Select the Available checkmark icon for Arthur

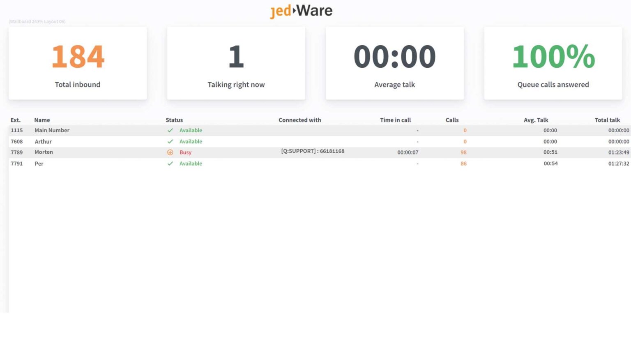point(170,141)
